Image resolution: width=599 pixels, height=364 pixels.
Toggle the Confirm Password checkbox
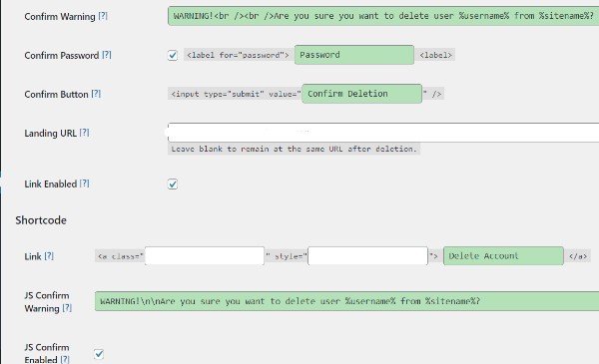click(x=173, y=55)
